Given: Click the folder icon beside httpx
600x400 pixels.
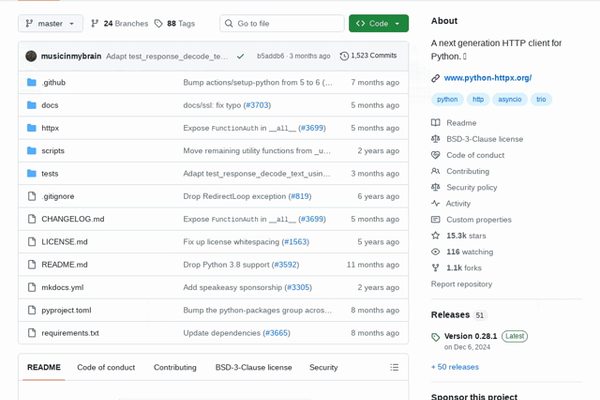Looking at the screenshot, I should (x=32, y=128).
